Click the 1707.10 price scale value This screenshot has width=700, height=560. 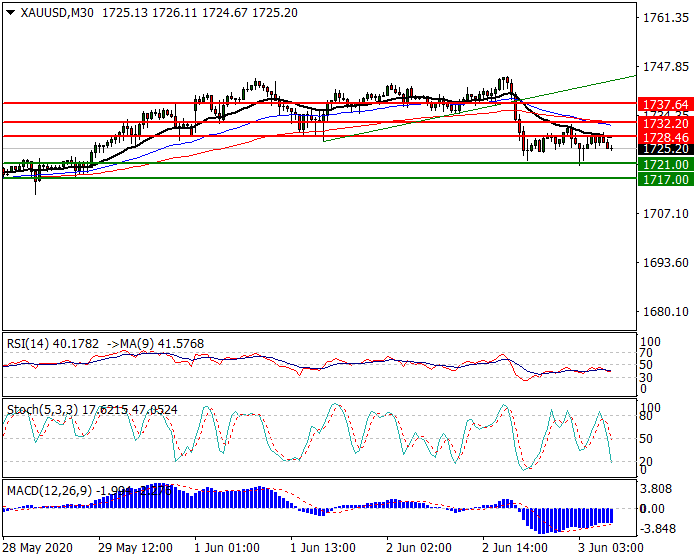665,213
